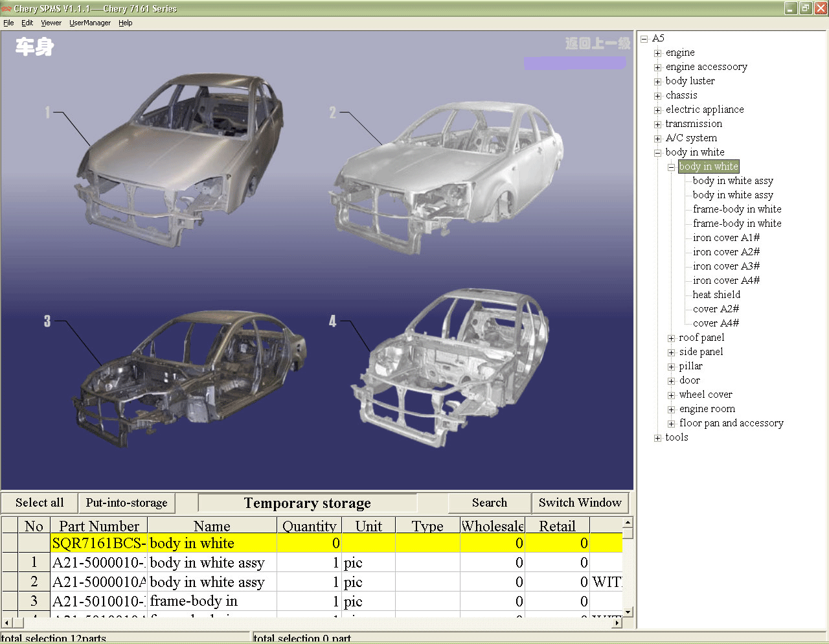829x644 pixels.
Task: Expand the A/C system tree node
Action: tap(658, 139)
